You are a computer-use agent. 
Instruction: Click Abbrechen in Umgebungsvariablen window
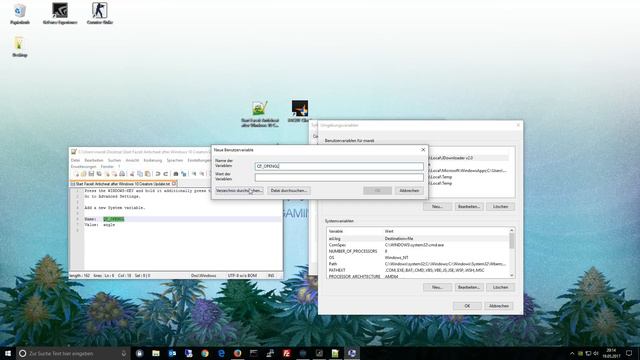tap(499, 306)
